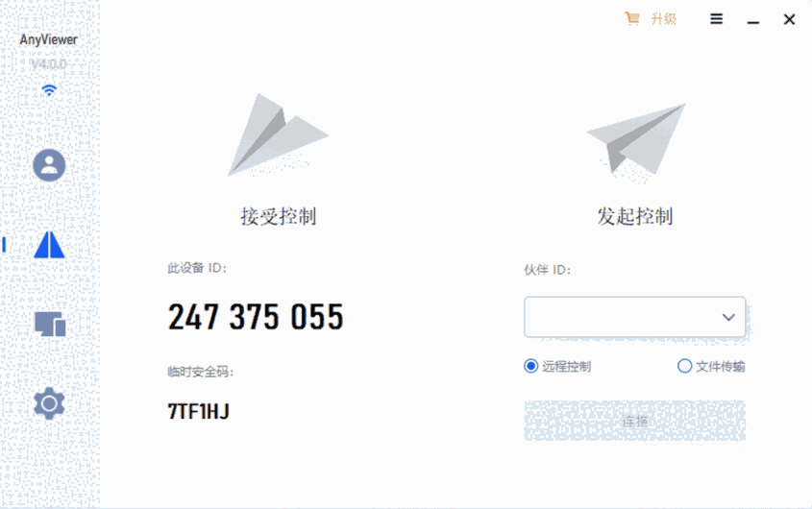Close the AnyViewer window

[789, 19]
